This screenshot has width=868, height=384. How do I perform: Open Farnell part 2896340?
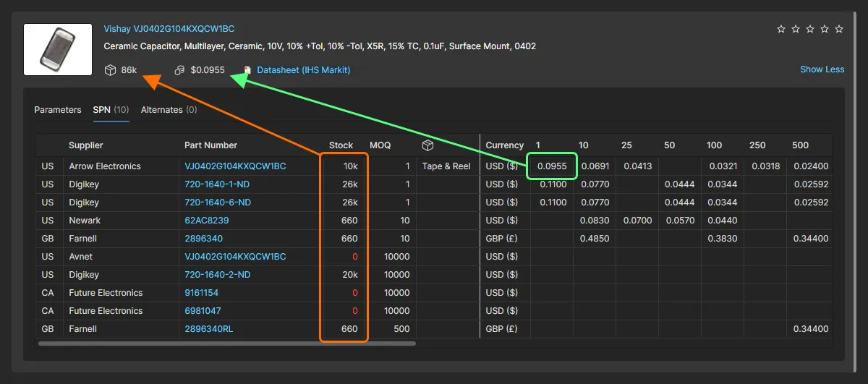[x=203, y=239]
